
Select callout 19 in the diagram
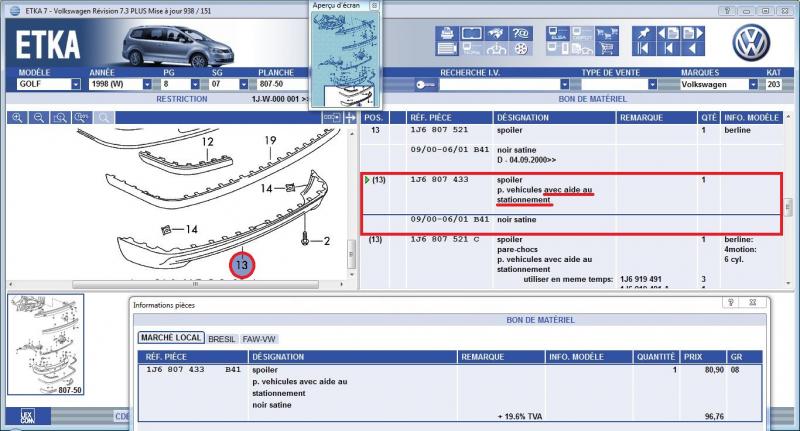pyautogui.click(x=270, y=140)
